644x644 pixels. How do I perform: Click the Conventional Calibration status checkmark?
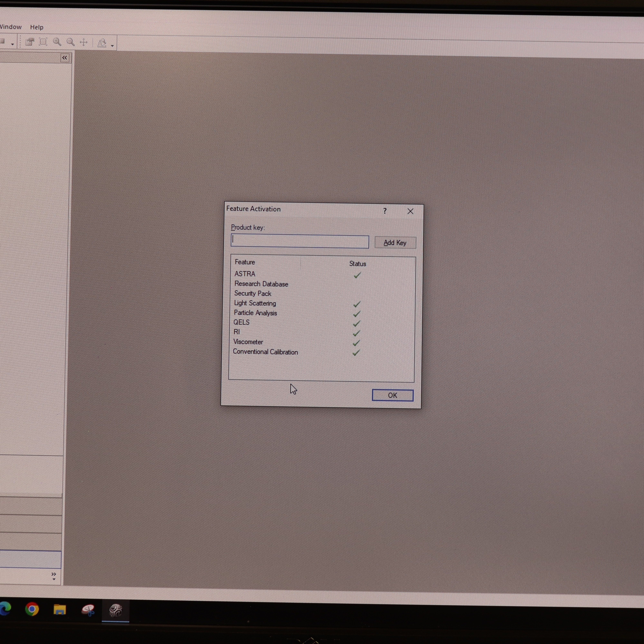[x=356, y=353]
